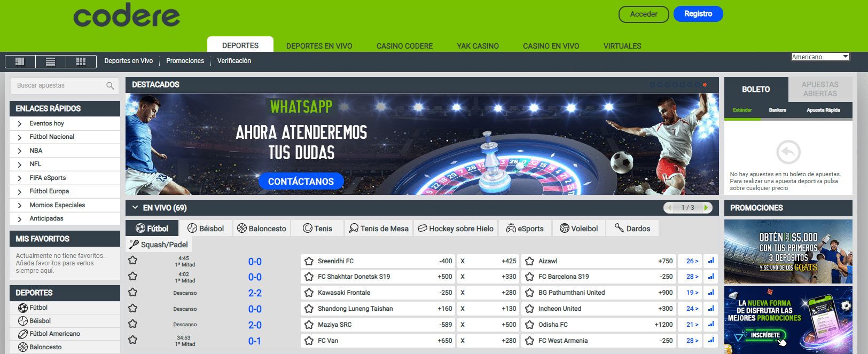This screenshot has height=354, width=868.
Task: Open the Americano odds format dropdown
Action: 820,57
